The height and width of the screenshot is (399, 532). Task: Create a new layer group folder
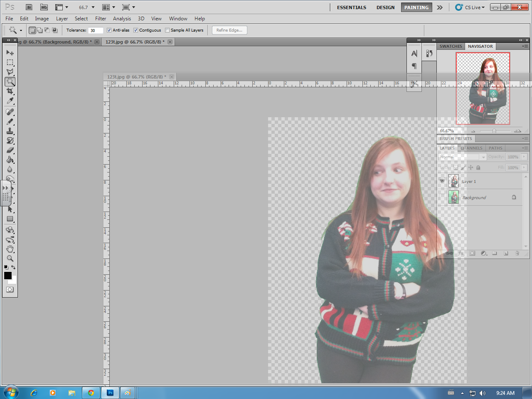495,253
